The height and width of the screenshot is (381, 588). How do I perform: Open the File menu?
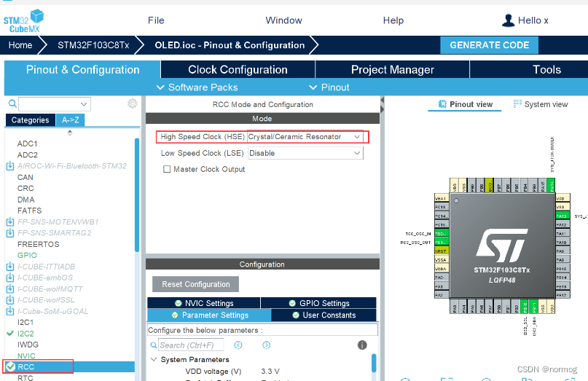[x=156, y=20]
